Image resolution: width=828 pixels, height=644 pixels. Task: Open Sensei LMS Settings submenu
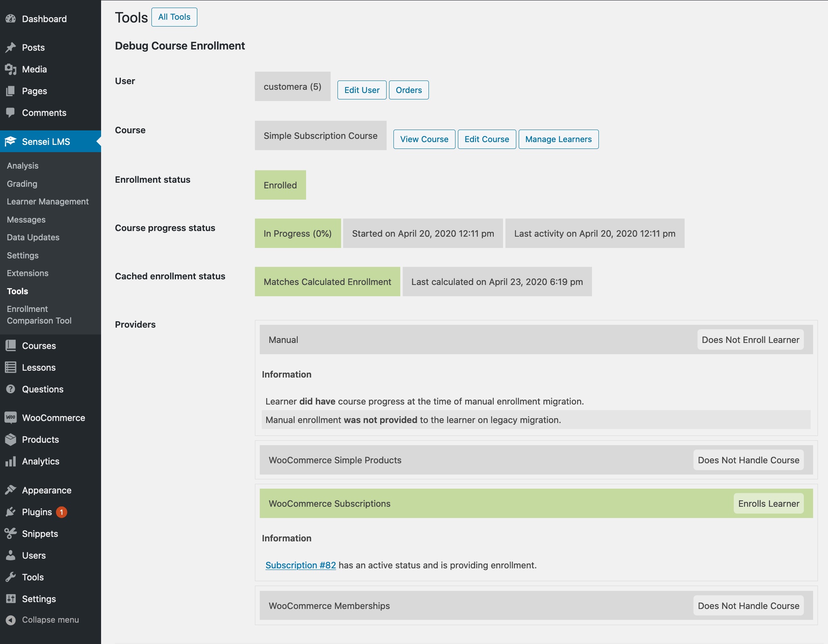pyautogui.click(x=23, y=256)
